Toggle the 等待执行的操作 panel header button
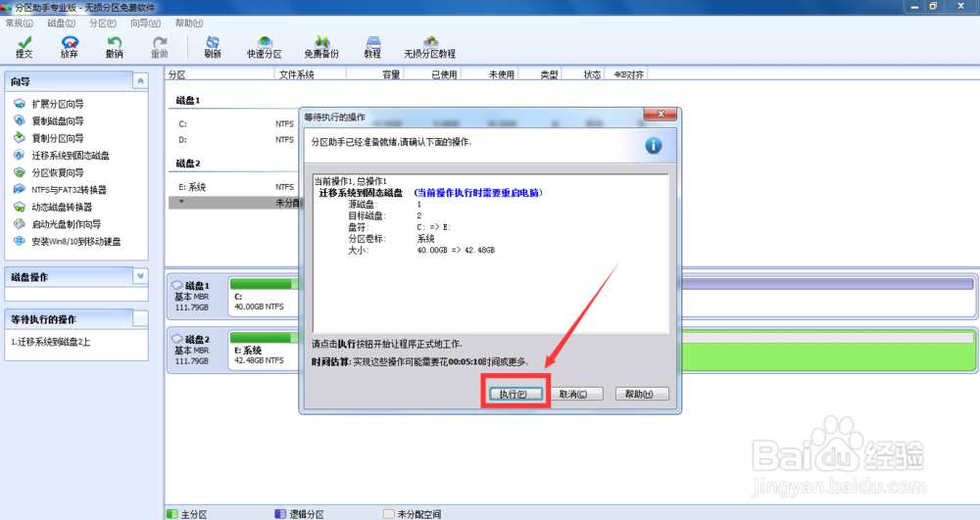The image size is (980, 520). click(x=140, y=318)
